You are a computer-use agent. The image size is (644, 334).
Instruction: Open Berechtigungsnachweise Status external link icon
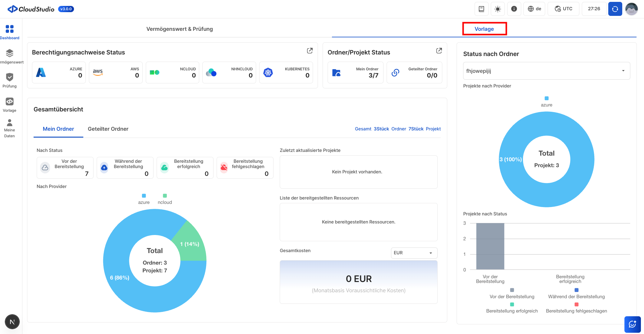tap(310, 51)
